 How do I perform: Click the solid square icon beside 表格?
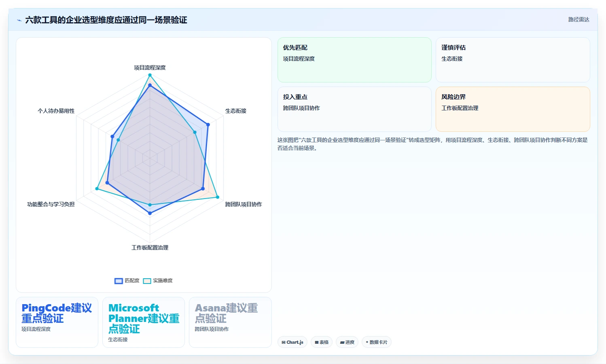(317, 342)
